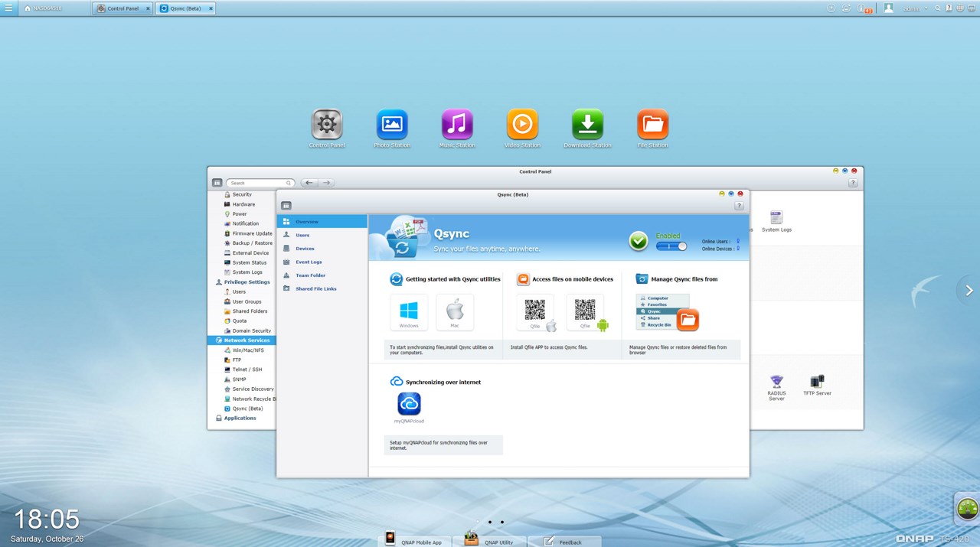Open the Control Panel desktop icon
This screenshot has height=547, width=980.
click(x=327, y=125)
